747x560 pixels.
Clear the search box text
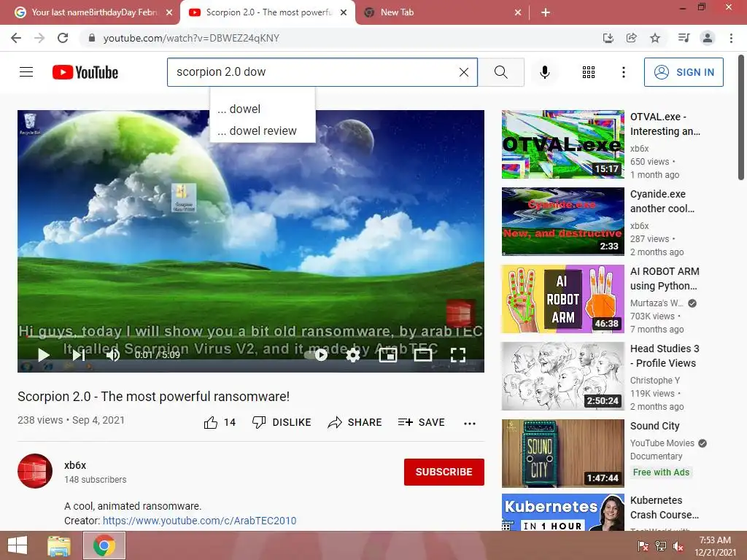(x=463, y=72)
